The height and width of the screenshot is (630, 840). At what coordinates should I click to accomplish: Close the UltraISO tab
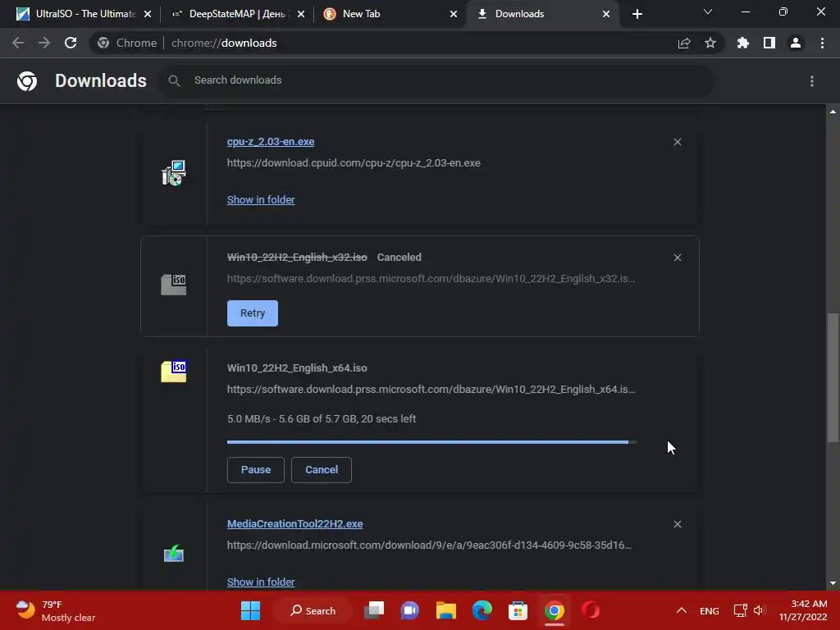click(x=148, y=14)
